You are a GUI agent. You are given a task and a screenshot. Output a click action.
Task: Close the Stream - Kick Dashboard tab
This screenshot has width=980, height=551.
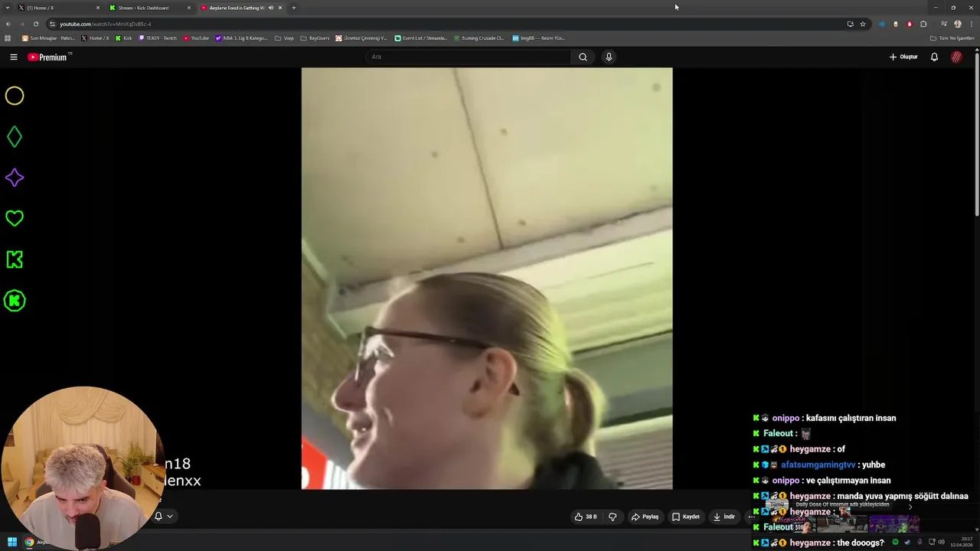[x=189, y=8]
